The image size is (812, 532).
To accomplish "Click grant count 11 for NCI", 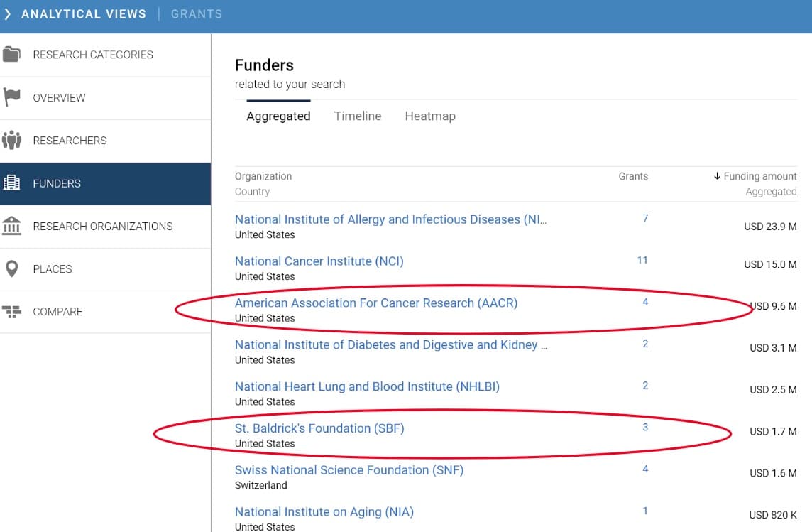I will [x=642, y=260].
